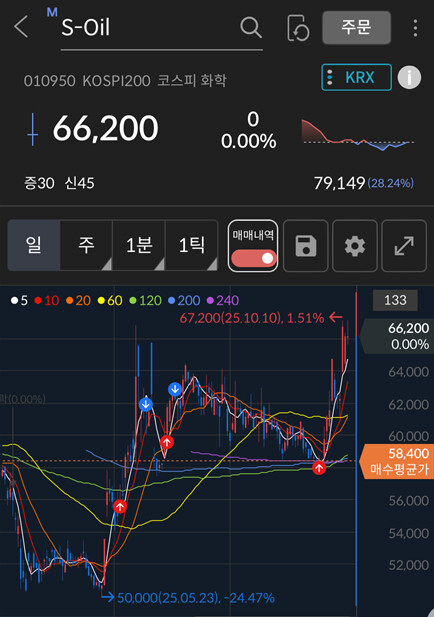Tap the 010950 stock code text
Screen dimensions: 434x617
(50, 81)
